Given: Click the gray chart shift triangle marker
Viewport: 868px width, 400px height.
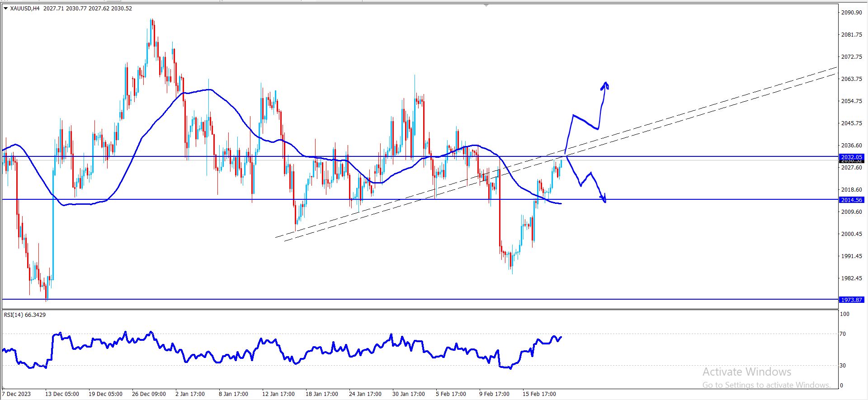Looking at the screenshot, I should pyautogui.click(x=486, y=5).
